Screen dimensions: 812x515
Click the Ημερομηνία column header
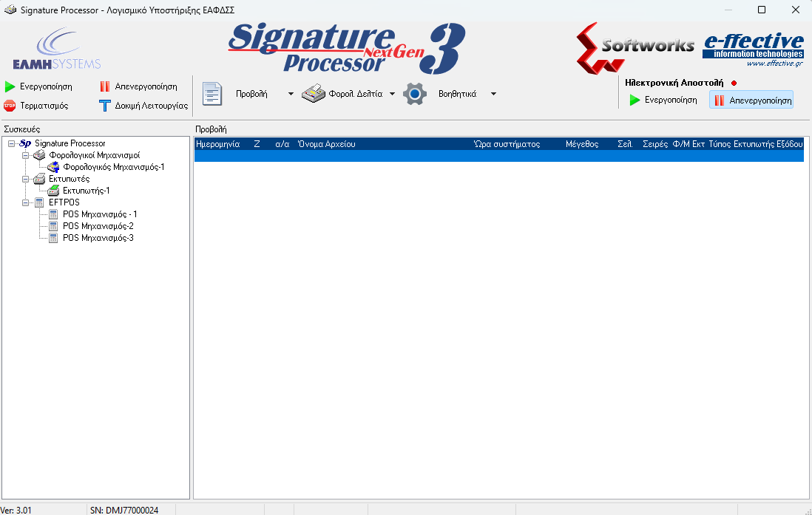[x=217, y=144]
